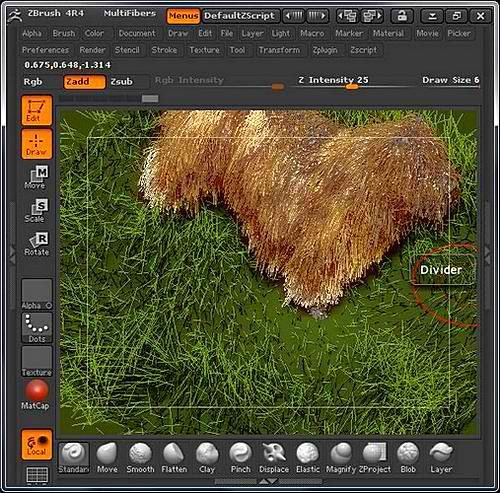Click the right arrows button after DefaultZScript
The height and width of the screenshot is (493, 500).
(317, 16)
